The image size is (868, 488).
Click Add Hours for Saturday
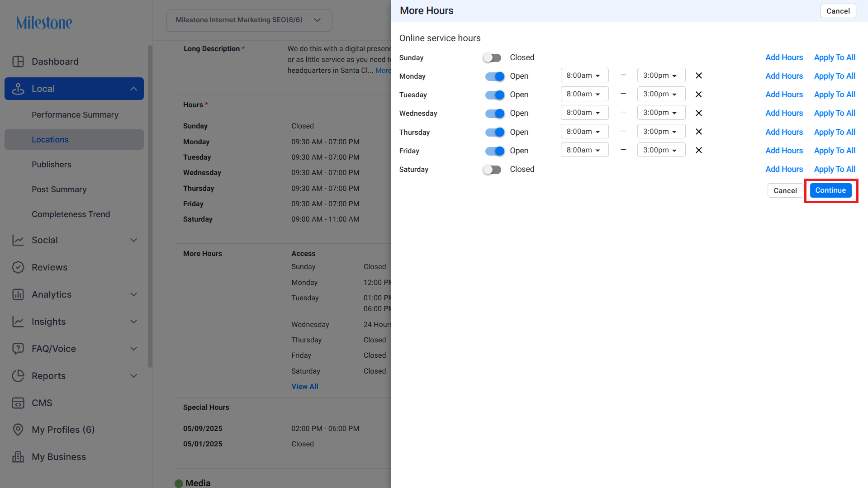[784, 169]
